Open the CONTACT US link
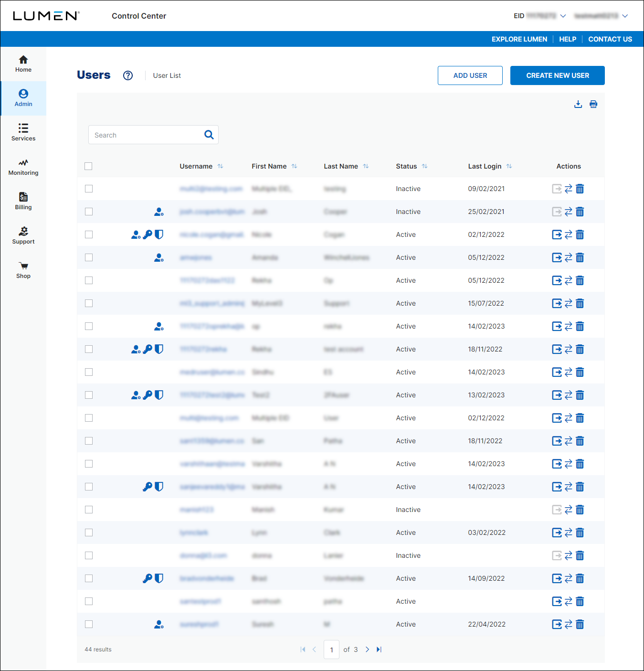The width and height of the screenshot is (644, 671). [x=610, y=39]
